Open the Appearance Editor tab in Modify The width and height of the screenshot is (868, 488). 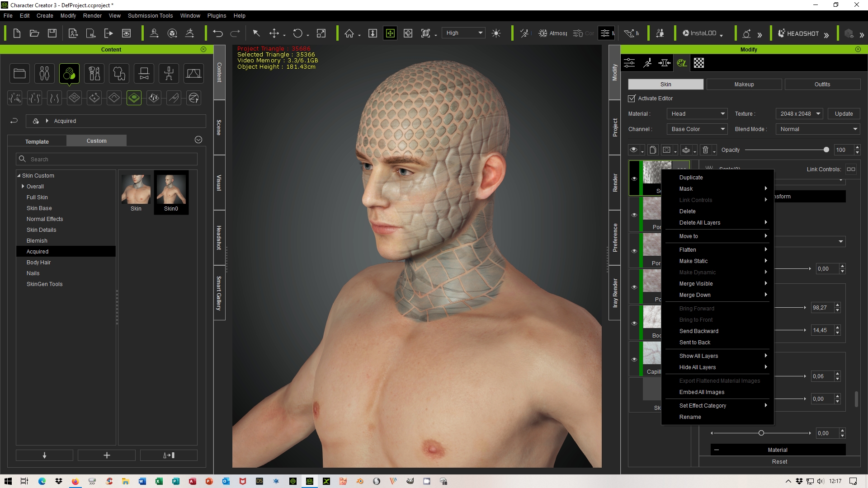(682, 63)
